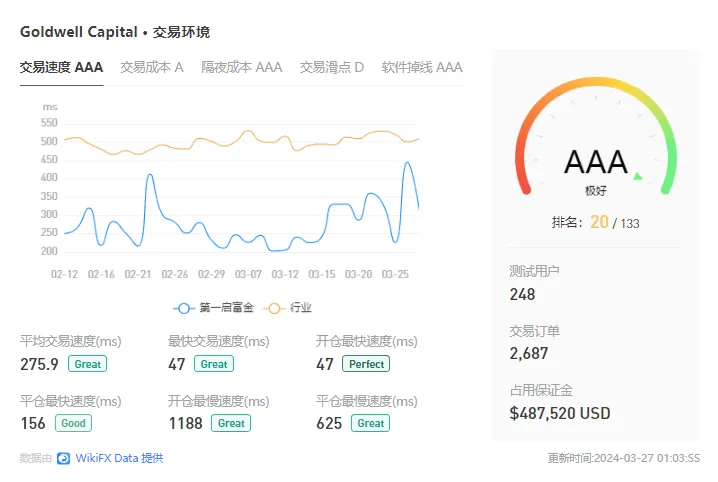Click the average speed value 275.9
This screenshot has width=718, height=482.
[x=39, y=364]
